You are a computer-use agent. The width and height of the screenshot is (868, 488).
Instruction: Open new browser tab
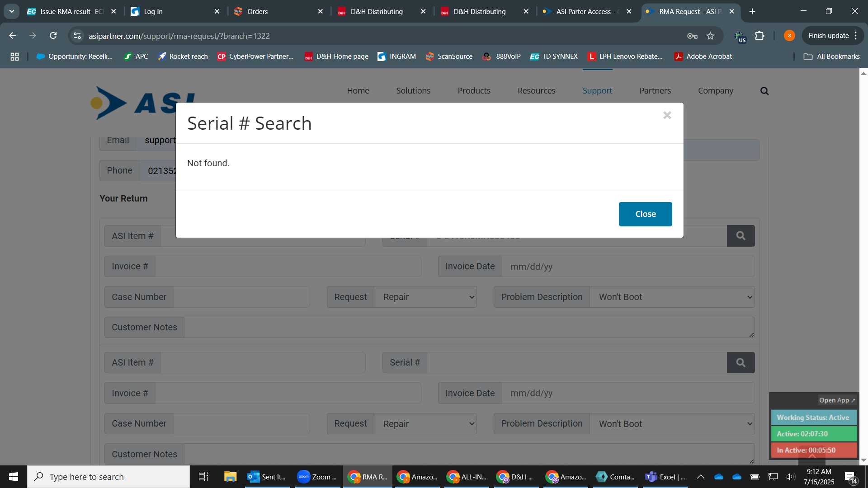pyautogui.click(x=752, y=11)
